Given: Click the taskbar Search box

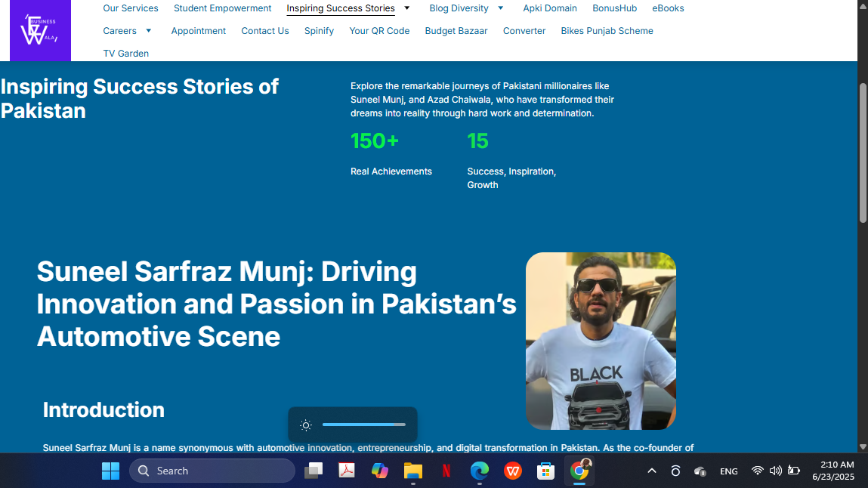Looking at the screenshot, I should pyautogui.click(x=212, y=471).
